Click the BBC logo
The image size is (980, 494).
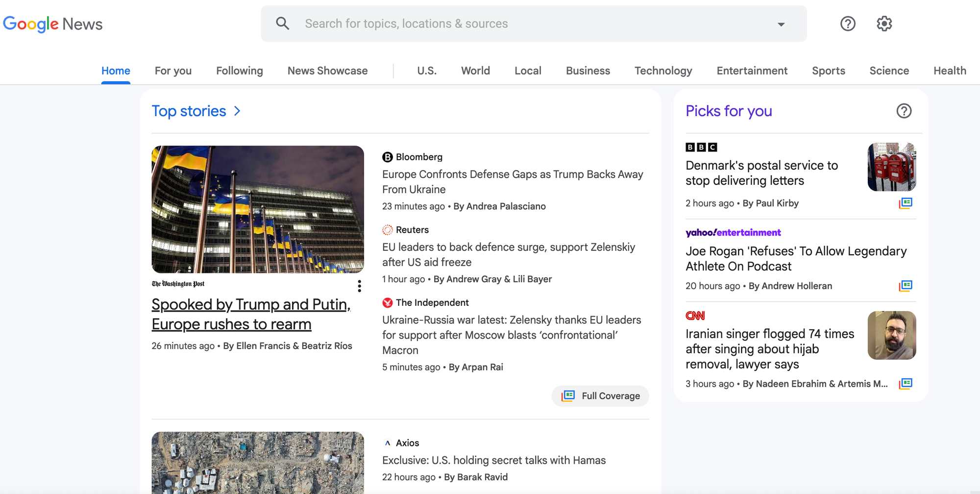click(701, 147)
